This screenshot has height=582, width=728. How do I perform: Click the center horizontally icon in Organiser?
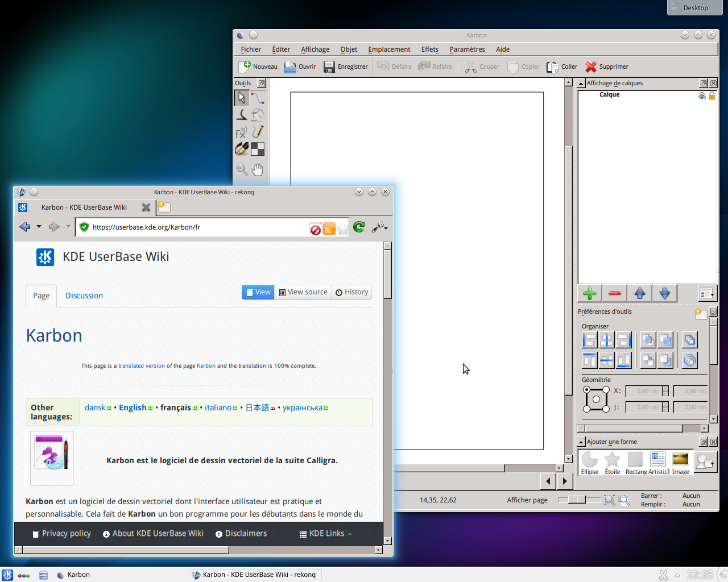[x=607, y=340]
